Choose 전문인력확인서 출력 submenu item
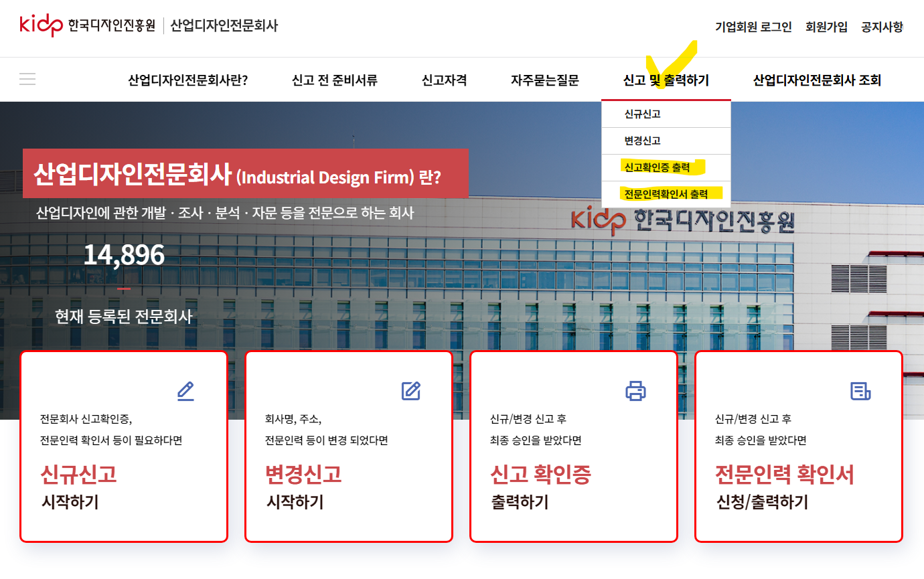Image resolution: width=924 pixels, height=579 pixels. tap(666, 194)
